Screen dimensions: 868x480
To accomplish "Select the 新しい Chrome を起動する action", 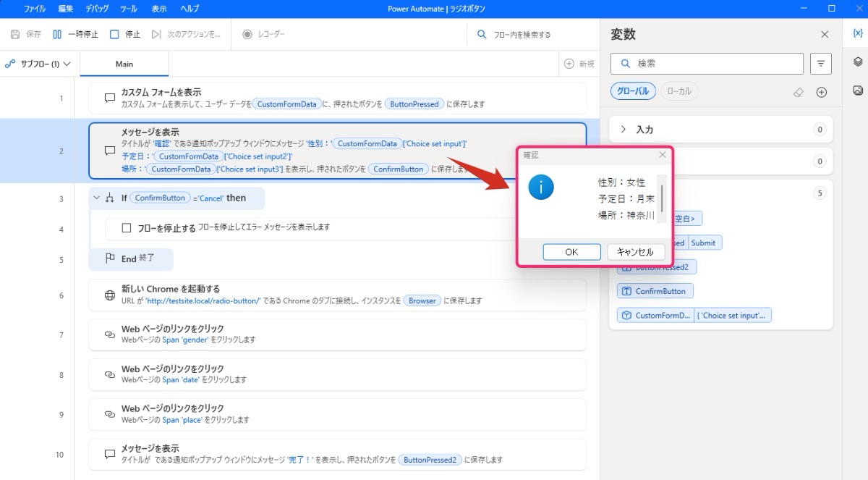I will pyautogui.click(x=337, y=295).
